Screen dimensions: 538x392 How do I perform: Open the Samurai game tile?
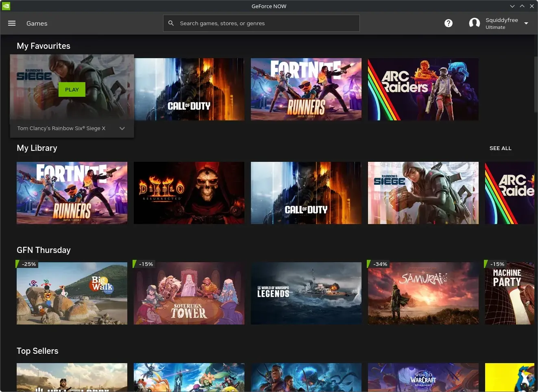(423, 294)
